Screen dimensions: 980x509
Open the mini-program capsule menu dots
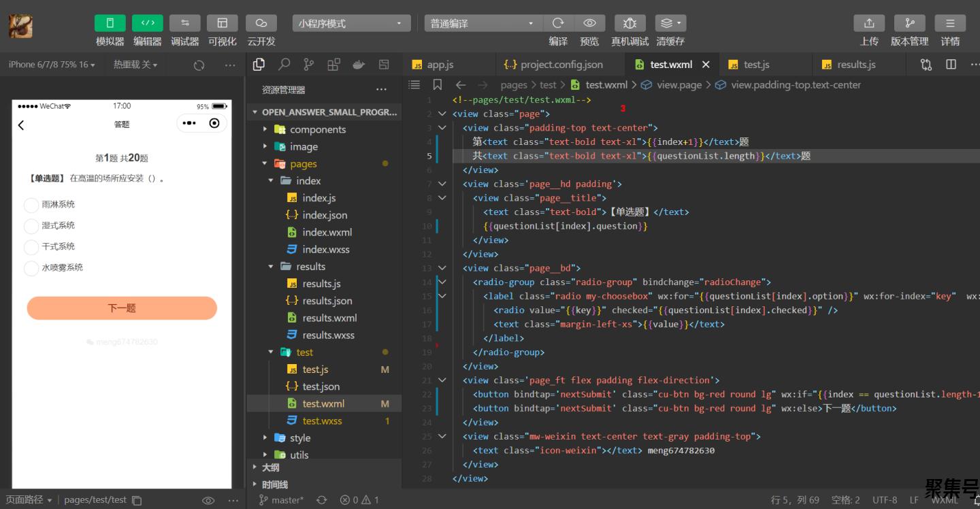click(x=189, y=123)
